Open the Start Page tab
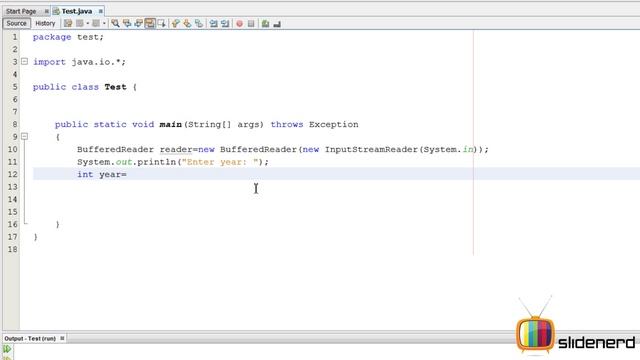Image resolution: width=640 pixels, height=360 pixels. 21,11
